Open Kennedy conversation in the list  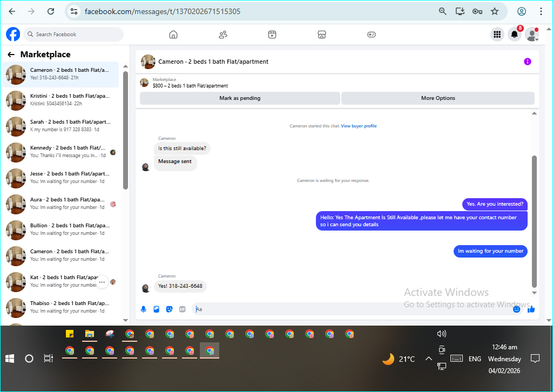60,152
